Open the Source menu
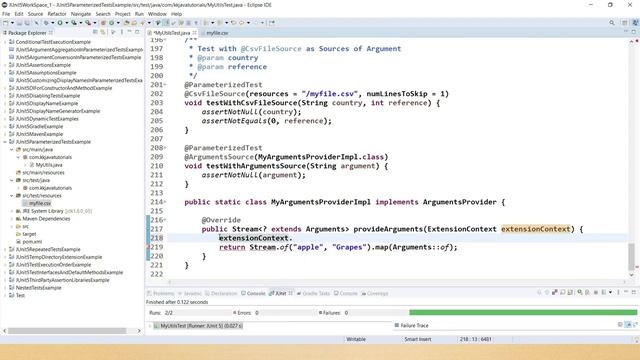Viewport: 640px width, 360px height. tap(35, 14)
